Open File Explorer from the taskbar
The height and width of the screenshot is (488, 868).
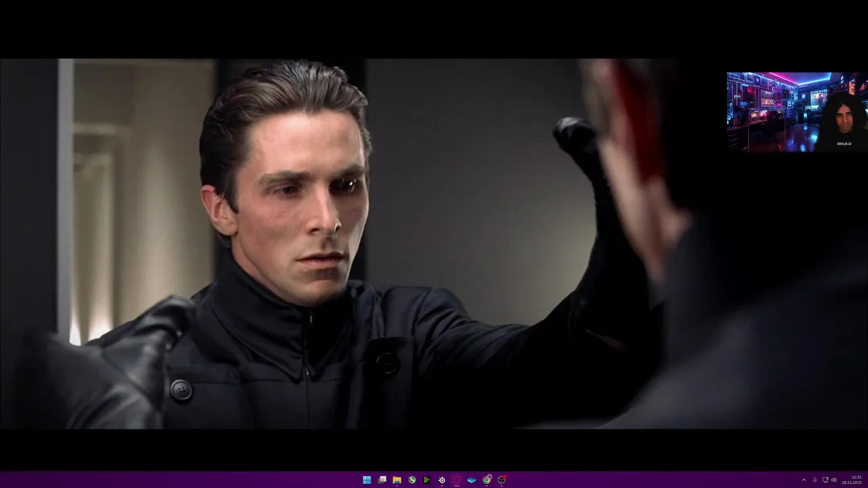[x=397, y=480]
